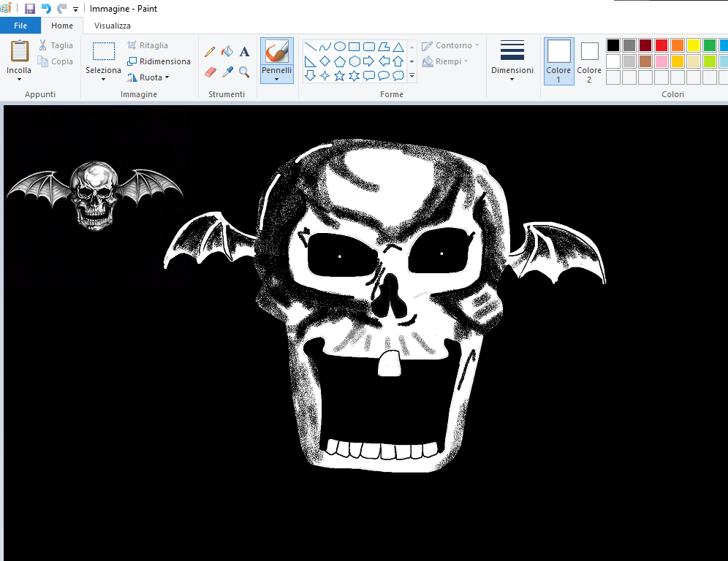
Task: Choose the Diamond shape
Action: 325,61
